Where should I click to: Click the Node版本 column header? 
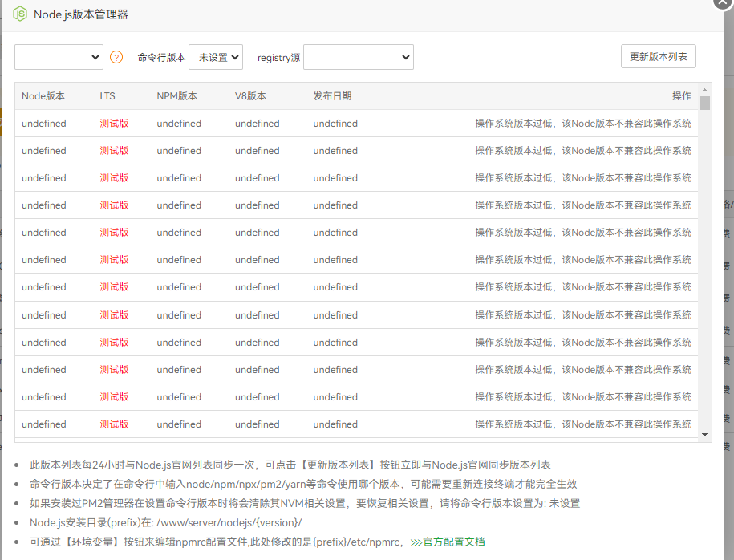[43, 96]
